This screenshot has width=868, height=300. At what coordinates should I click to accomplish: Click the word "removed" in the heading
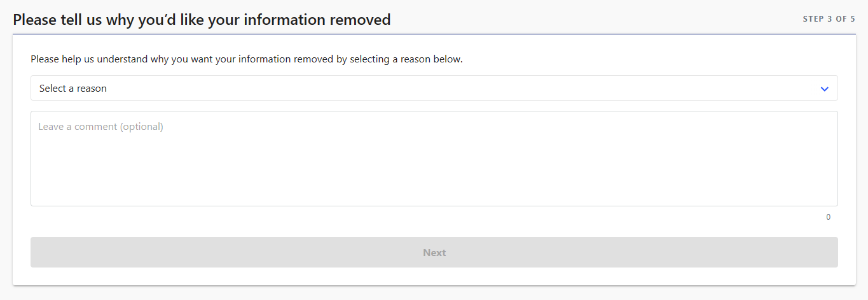(360, 20)
